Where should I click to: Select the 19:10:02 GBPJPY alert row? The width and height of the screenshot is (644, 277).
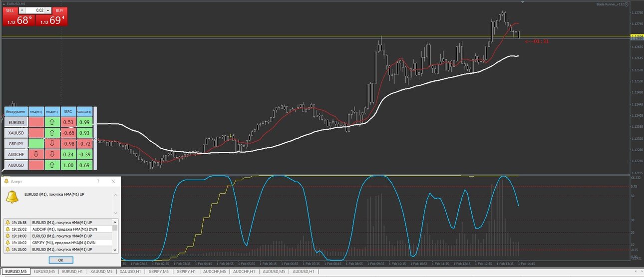point(58,242)
